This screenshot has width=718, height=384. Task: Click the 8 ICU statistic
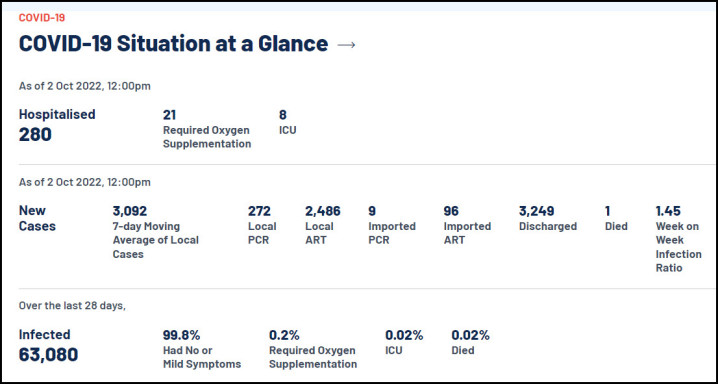point(288,122)
